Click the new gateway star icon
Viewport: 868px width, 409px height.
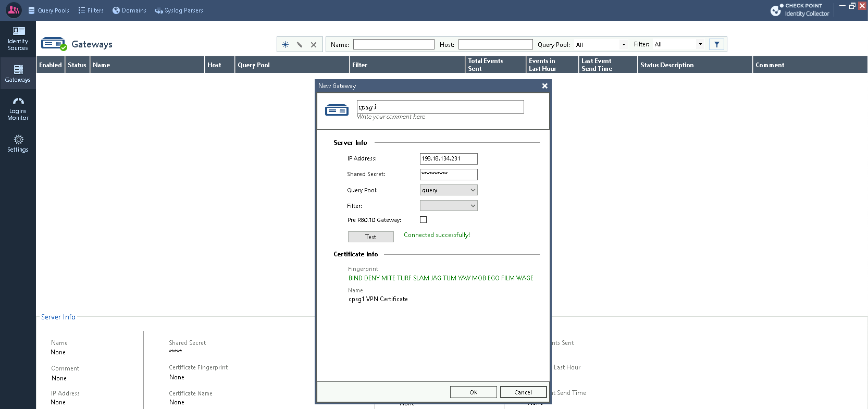point(285,45)
